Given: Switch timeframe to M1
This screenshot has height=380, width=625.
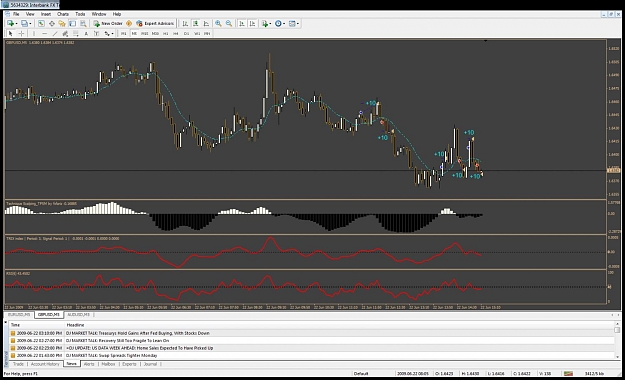Looking at the screenshot, I should click(124, 33).
